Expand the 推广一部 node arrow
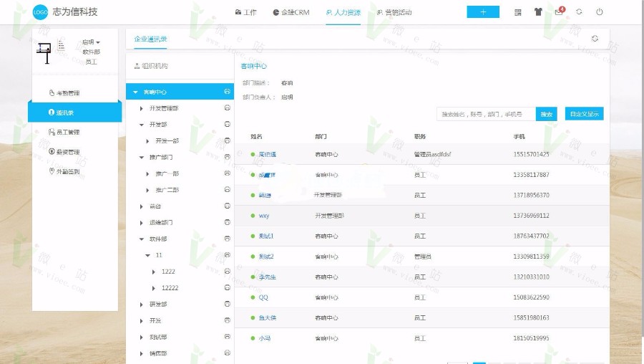644x364 pixels. 147,174
